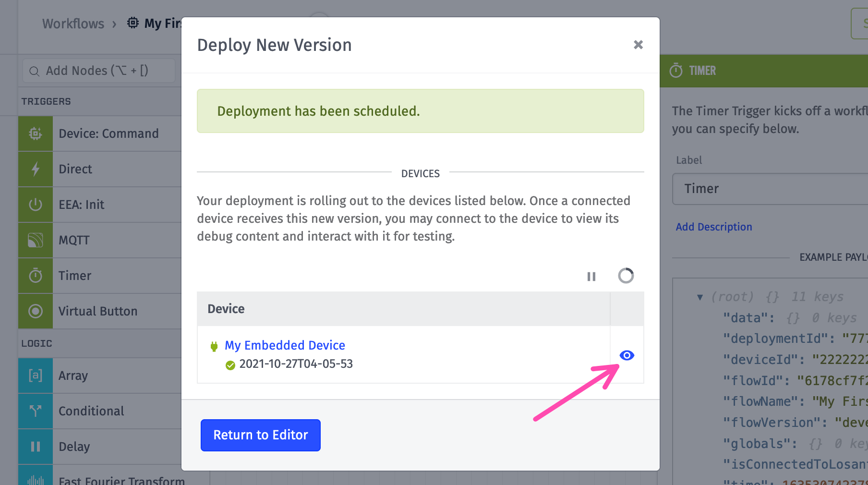
Task: Click the Virtual Button node icon
Action: (36, 311)
